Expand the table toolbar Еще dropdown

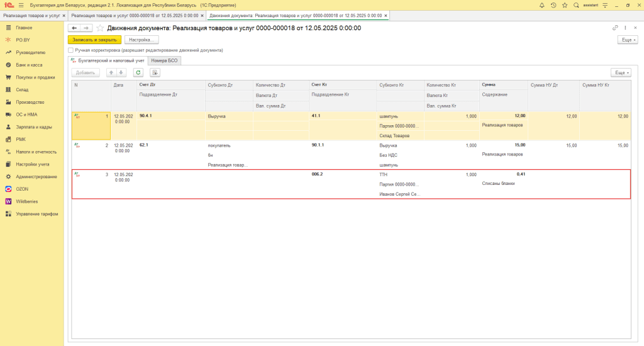(621, 72)
